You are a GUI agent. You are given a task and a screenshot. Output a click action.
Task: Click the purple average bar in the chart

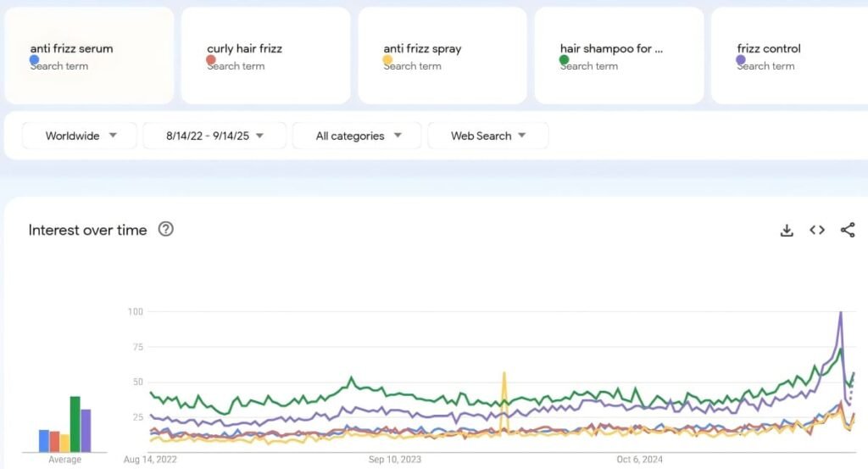coord(86,431)
